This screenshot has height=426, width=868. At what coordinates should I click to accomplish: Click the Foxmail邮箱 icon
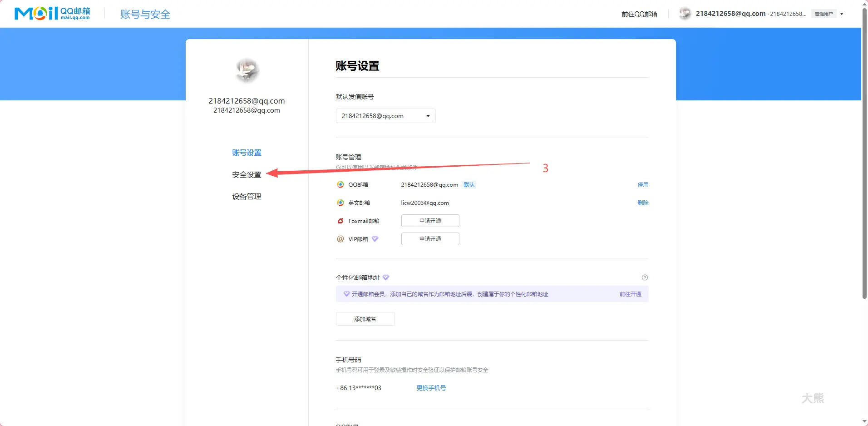point(340,221)
